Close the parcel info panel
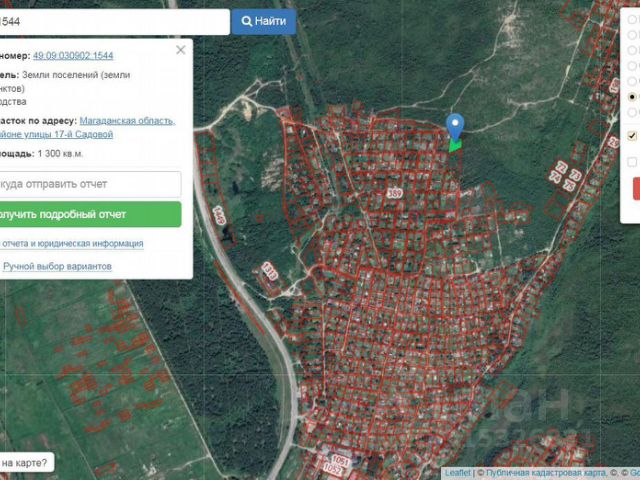Viewport: 640px width, 480px height. pos(180,50)
